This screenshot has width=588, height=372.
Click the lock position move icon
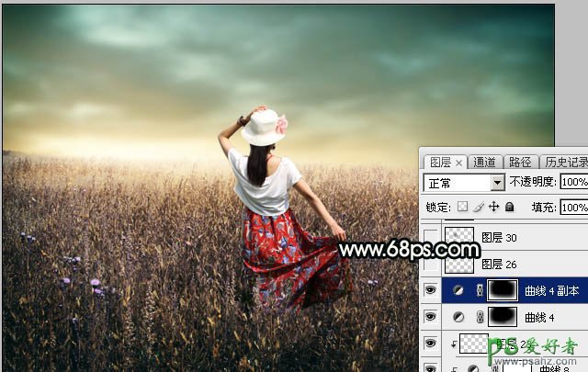(493, 207)
